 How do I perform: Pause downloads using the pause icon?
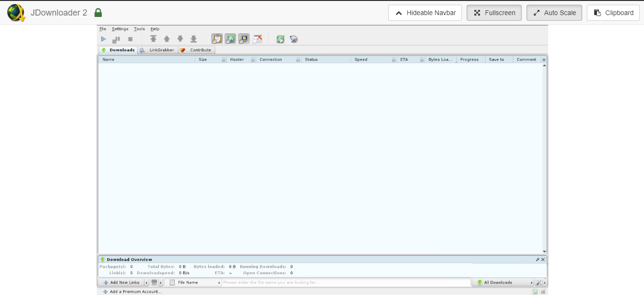[x=116, y=39]
